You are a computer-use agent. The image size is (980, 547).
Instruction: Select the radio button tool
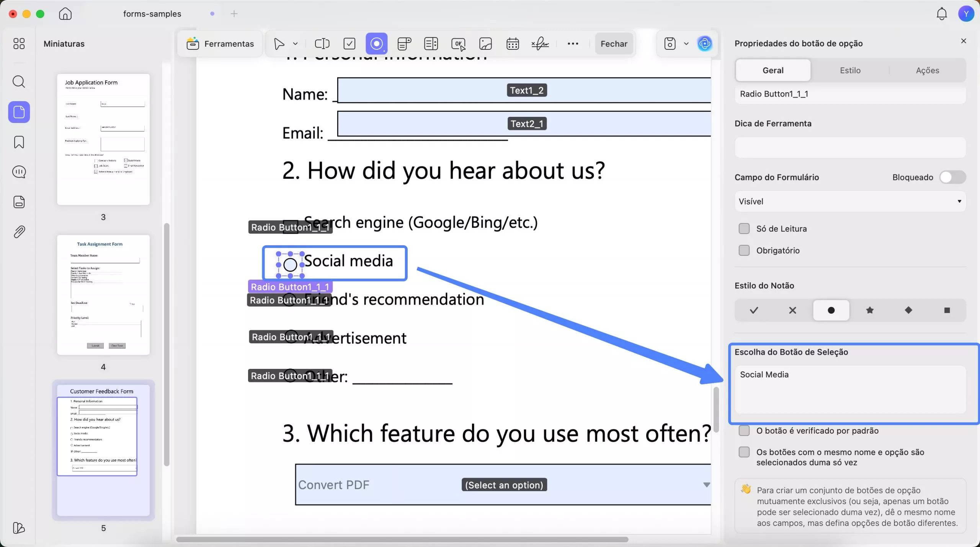(377, 44)
